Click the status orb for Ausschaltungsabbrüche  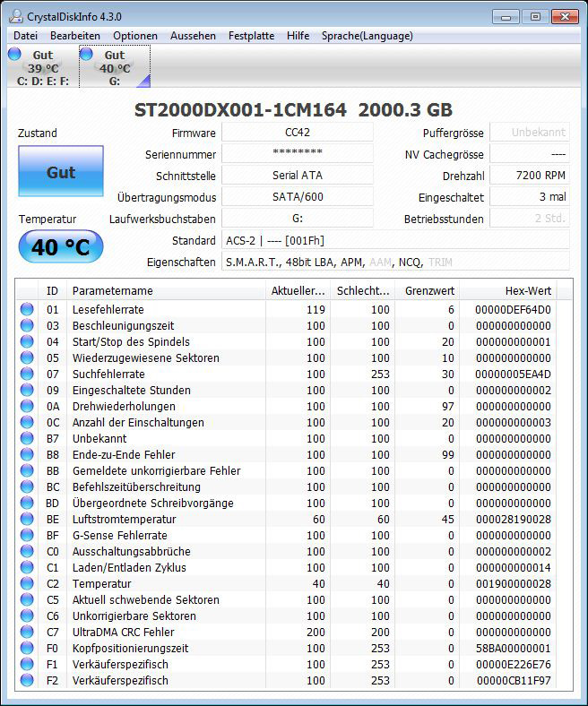(27, 551)
